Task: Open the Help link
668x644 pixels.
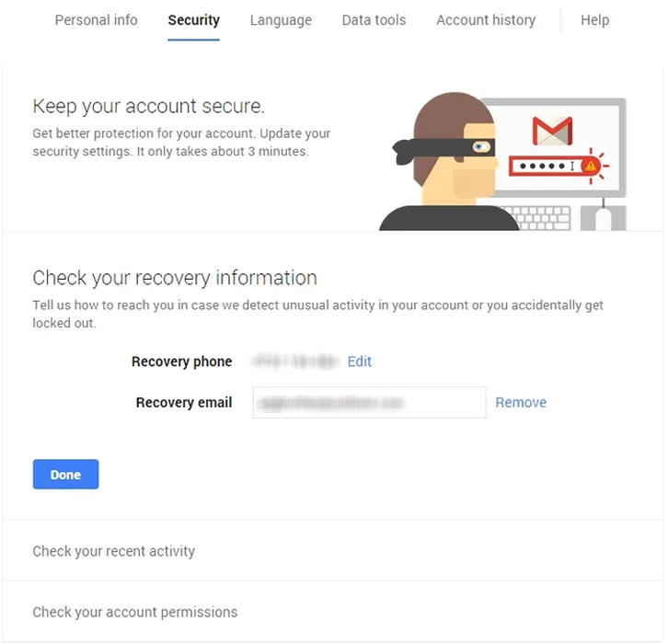Action: tap(594, 20)
